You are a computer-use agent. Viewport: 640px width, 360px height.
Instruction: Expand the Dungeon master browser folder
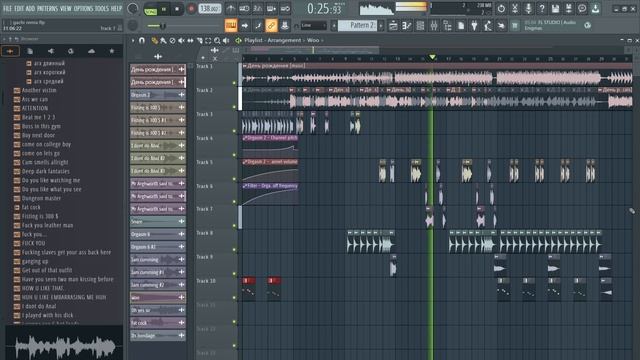click(x=41, y=198)
